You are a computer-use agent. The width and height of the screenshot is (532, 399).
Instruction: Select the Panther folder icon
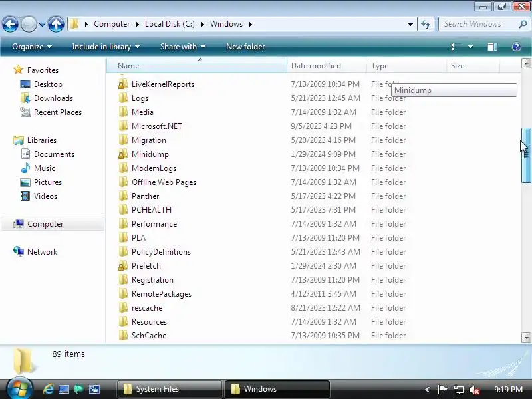(x=123, y=196)
